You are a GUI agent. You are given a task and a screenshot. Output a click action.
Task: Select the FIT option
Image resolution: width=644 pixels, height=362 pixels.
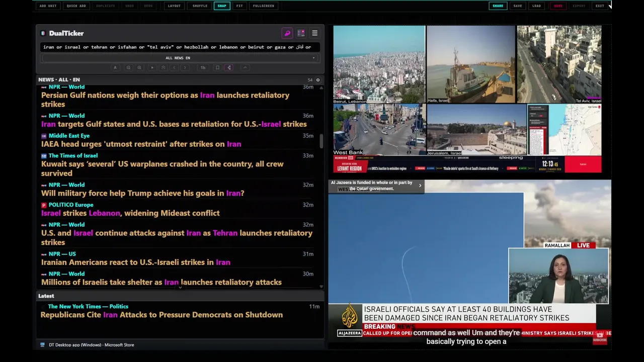pyautogui.click(x=239, y=6)
